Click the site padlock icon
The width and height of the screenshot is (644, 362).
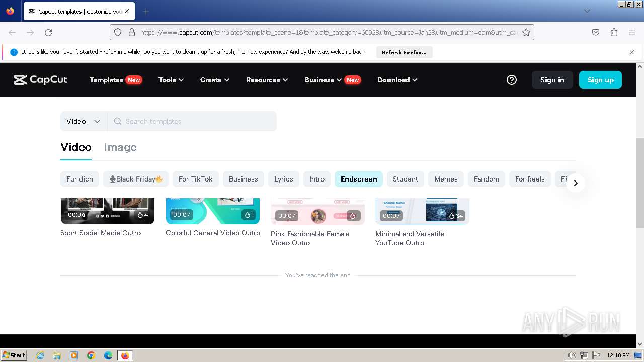tap(132, 32)
